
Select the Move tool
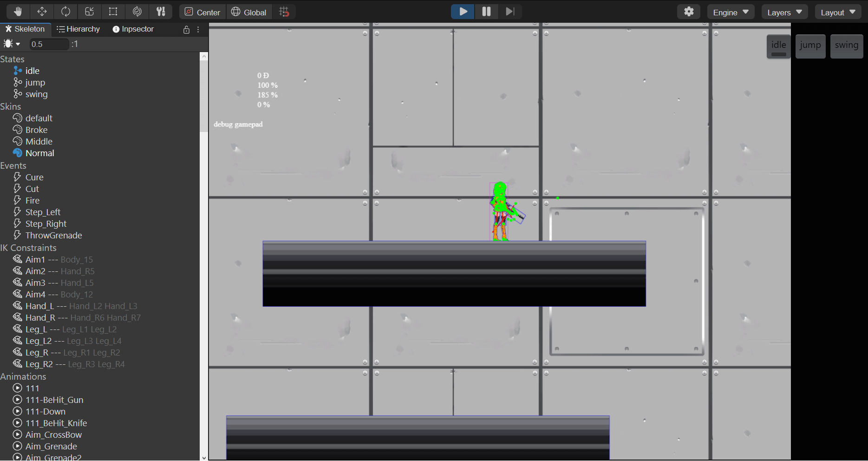pyautogui.click(x=42, y=12)
